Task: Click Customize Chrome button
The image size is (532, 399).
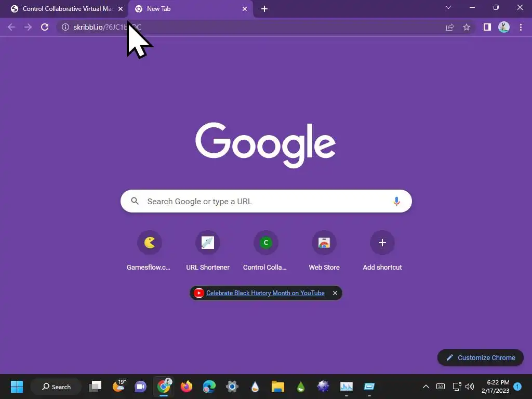Action: [x=481, y=357]
